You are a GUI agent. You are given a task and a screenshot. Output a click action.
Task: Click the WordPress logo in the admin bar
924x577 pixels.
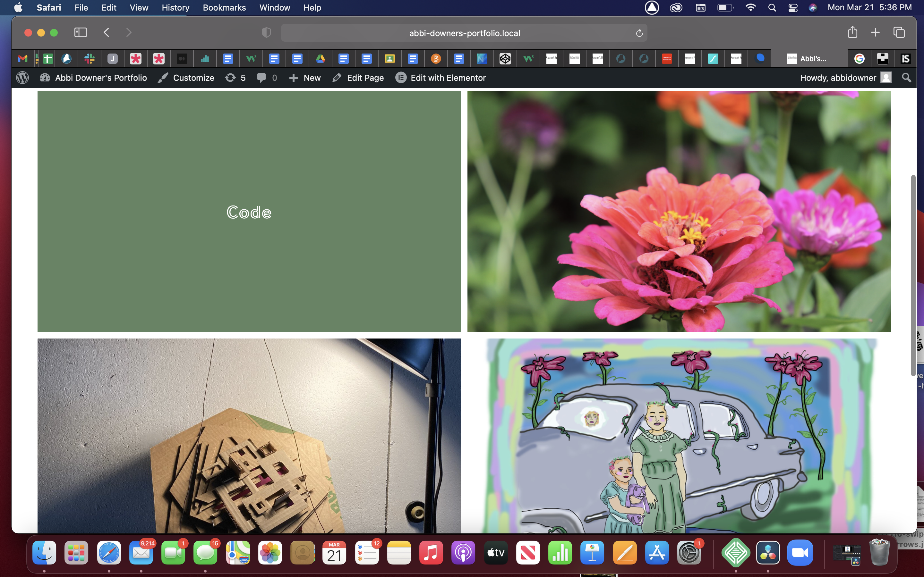point(22,78)
